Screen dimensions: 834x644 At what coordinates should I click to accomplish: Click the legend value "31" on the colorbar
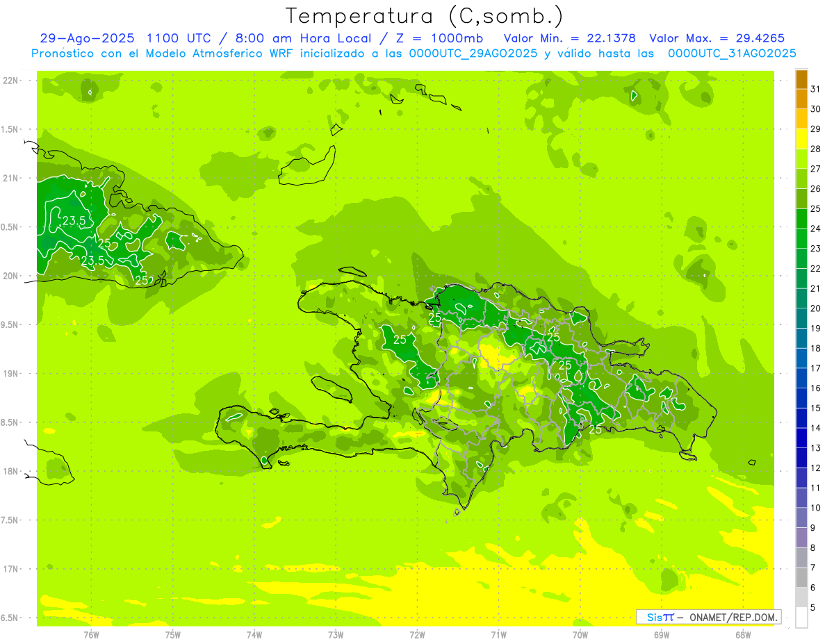(816, 89)
